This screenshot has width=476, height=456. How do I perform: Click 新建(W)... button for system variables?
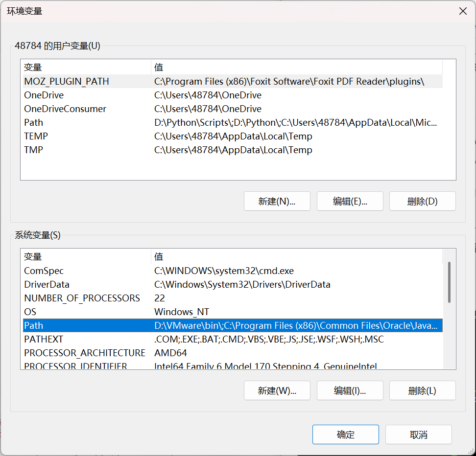pyautogui.click(x=277, y=390)
